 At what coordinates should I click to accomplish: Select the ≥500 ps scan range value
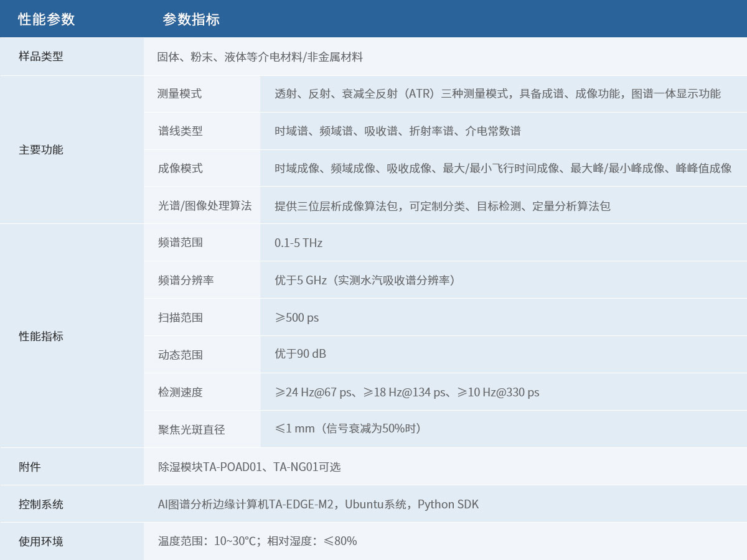tap(296, 317)
